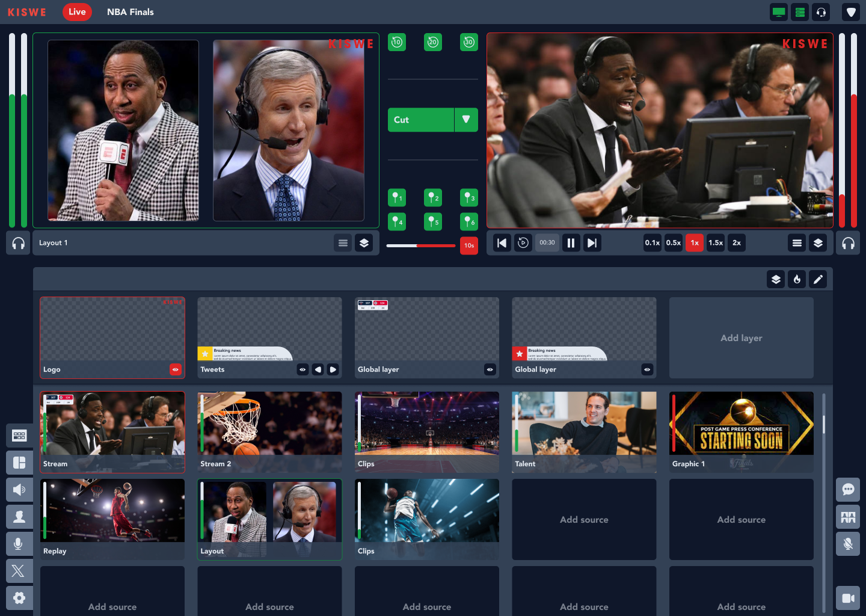The height and width of the screenshot is (616, 866).
Task: Open the camera icon bottom right
Action: click(x=848, y=597)
